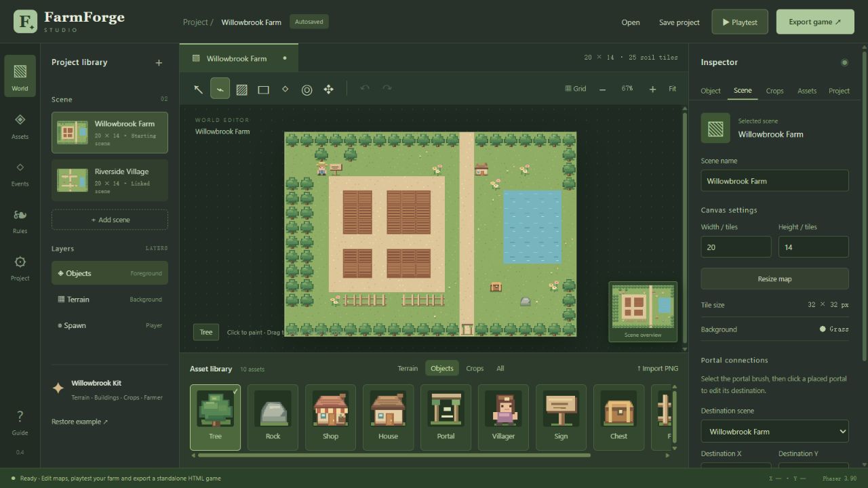868x488 pixels.
Task: Select the concentric-circle tool in the editor toolbar
Action: [x=307, y=89]
